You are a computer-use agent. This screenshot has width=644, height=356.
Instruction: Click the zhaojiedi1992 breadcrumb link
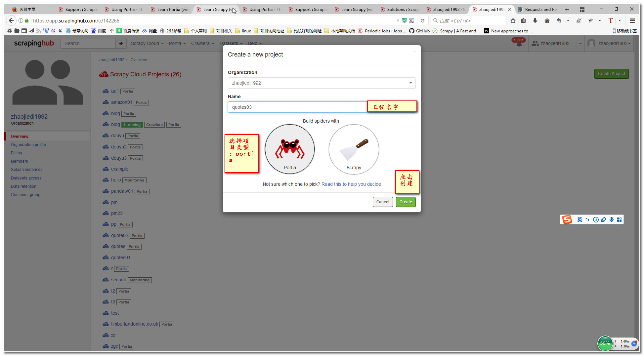(x=111, y=60)
